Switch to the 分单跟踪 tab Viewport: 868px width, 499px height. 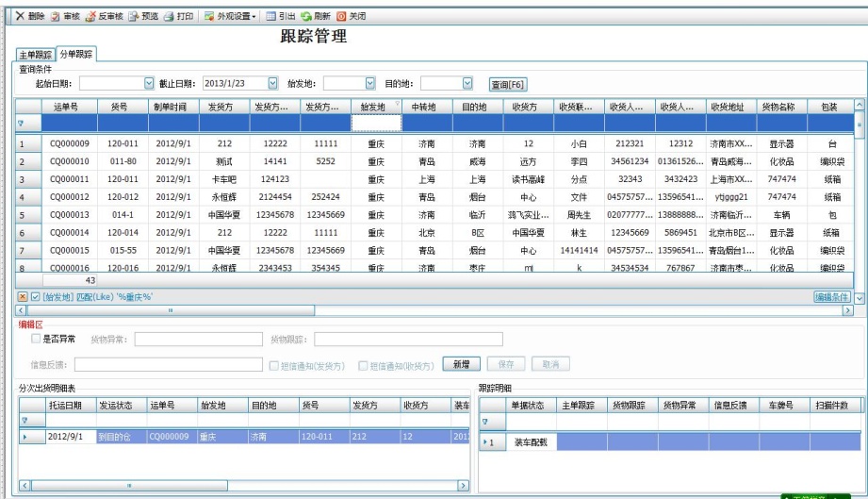point(76,54)
